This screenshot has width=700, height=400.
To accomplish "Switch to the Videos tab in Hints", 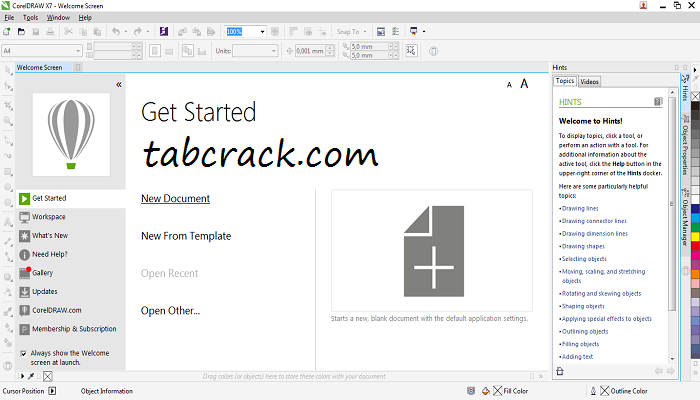I will pyautogui.click(x=589, y=82).
